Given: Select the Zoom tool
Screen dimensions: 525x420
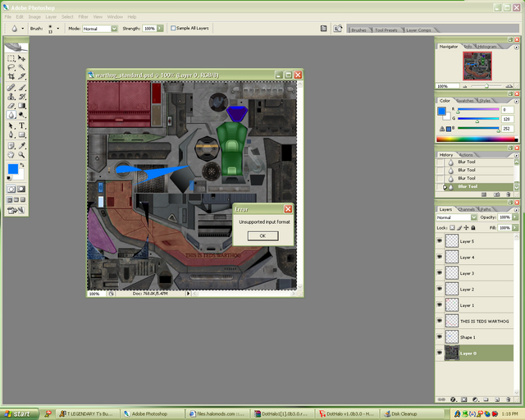Looking at the screenshot, I should [x=21, y=155].
